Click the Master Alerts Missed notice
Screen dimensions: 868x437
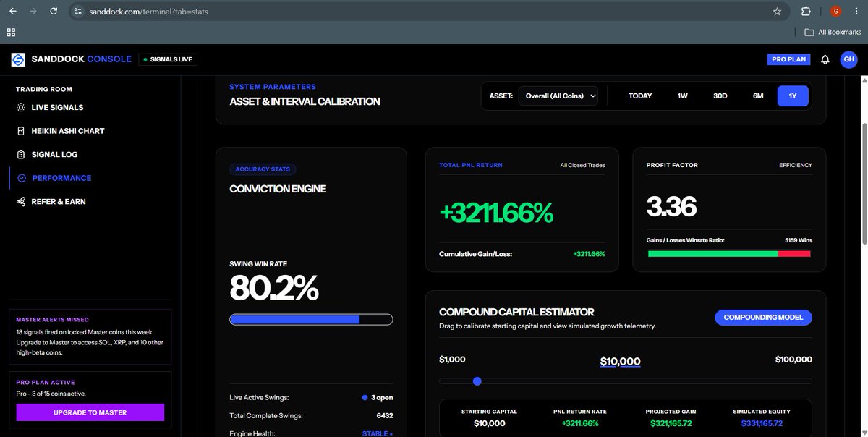[x=90, y=337]
